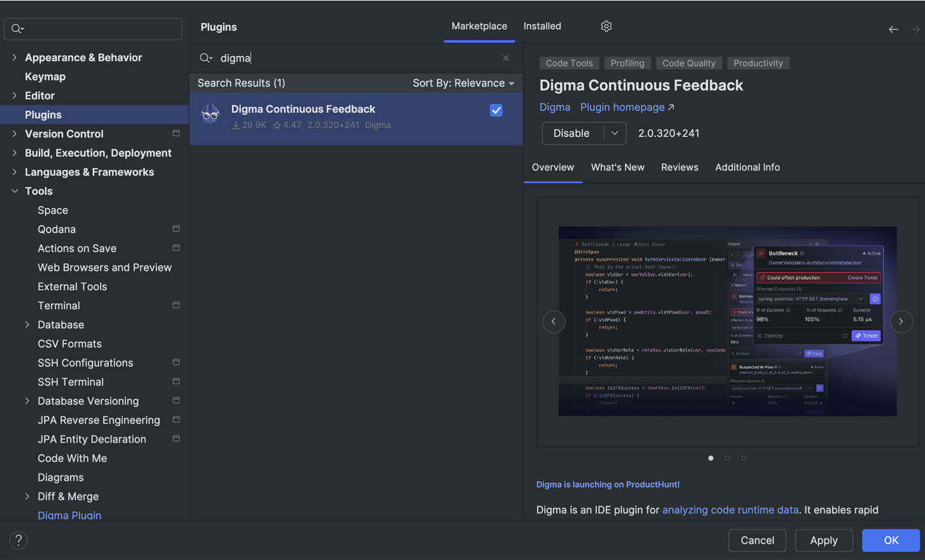
Task: Click the magnifier icon in the plugin search bar
Action: pyautogui.click(x=205, y=58)
